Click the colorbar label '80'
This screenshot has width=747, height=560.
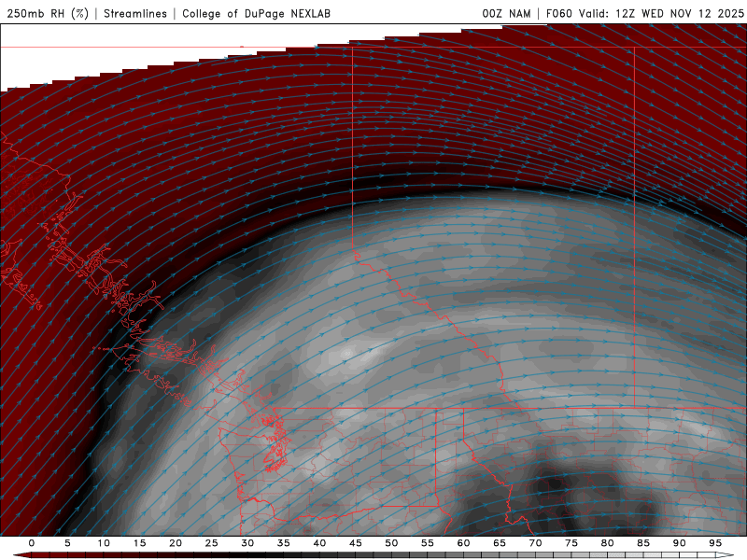pos(608,543)
